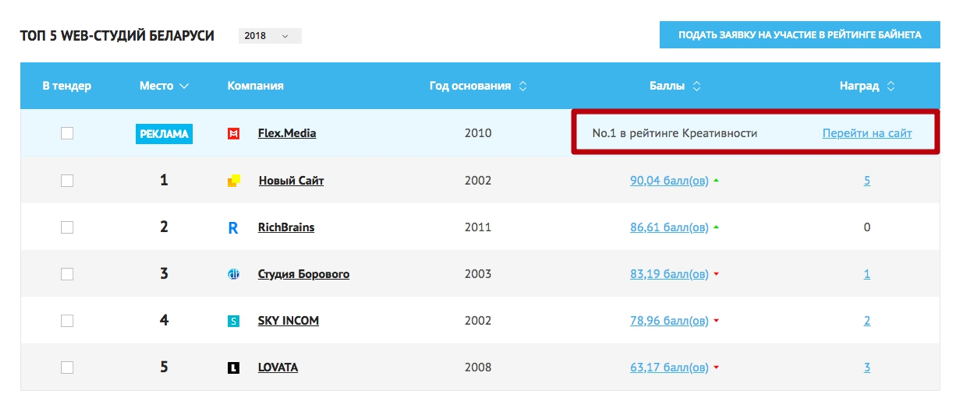
Task: Click the place number 1
Action: tap(164, 180)
